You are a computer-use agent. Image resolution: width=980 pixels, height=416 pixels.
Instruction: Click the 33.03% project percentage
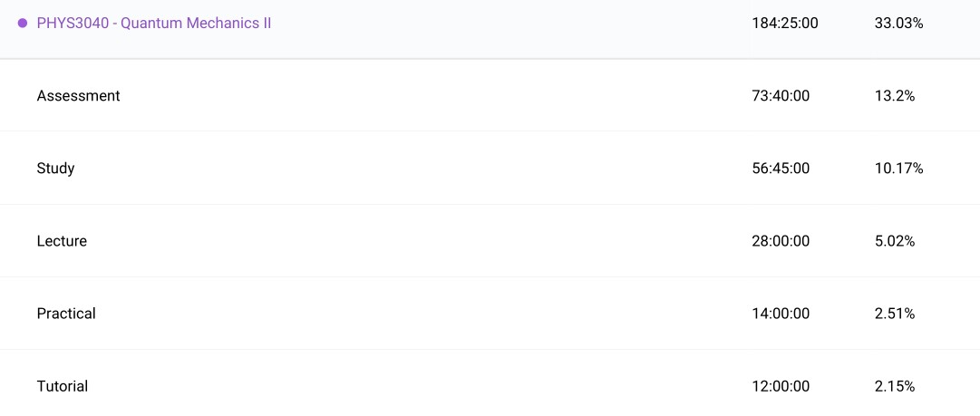click(x=898, y=24)
